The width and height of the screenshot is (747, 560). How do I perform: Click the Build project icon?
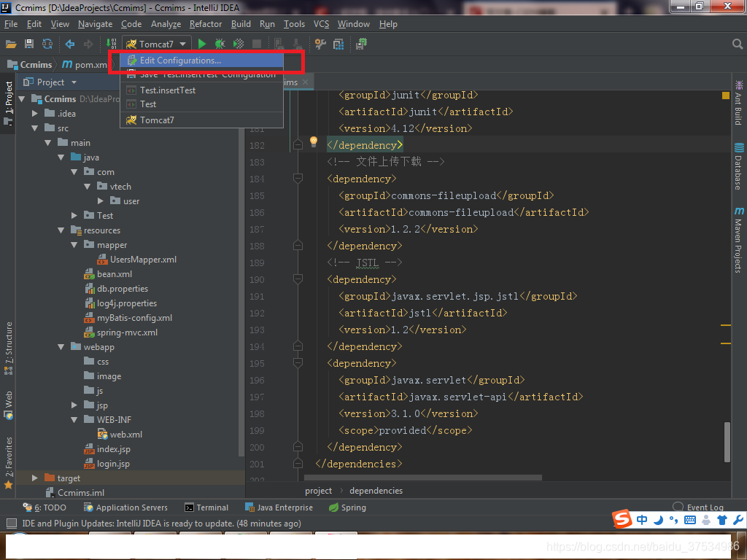click(x=111, y=44)
